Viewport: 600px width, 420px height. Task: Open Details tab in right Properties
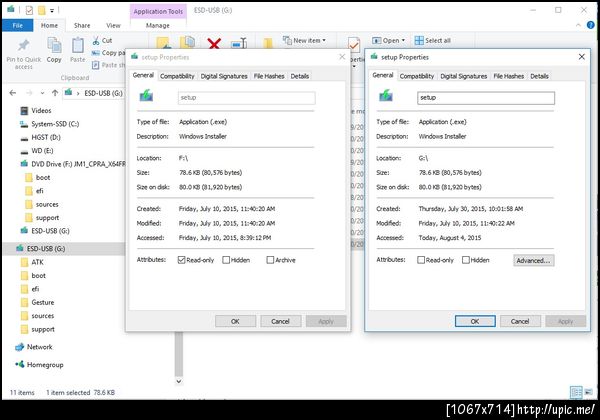point(539,76)
